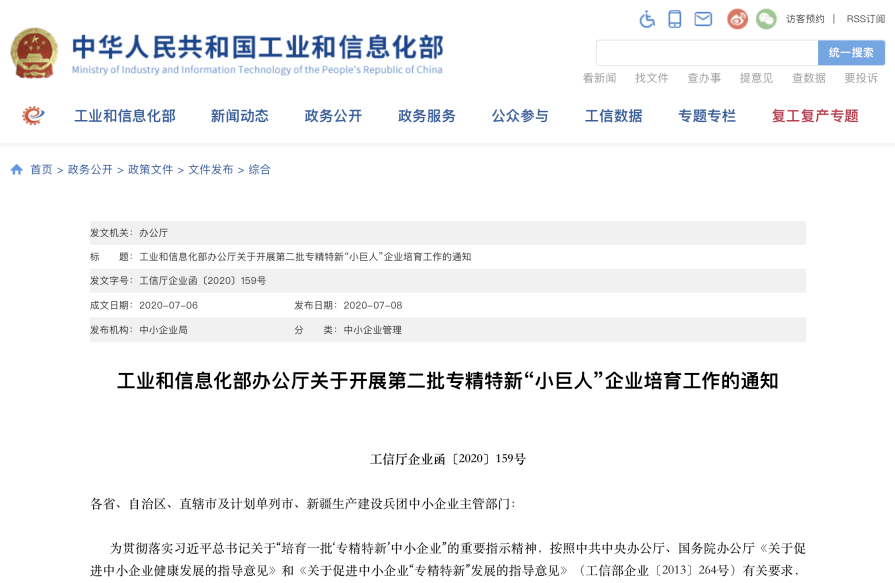Open the WeChat account icon
This screenshot has width=895, height=583.
[767, 17]
